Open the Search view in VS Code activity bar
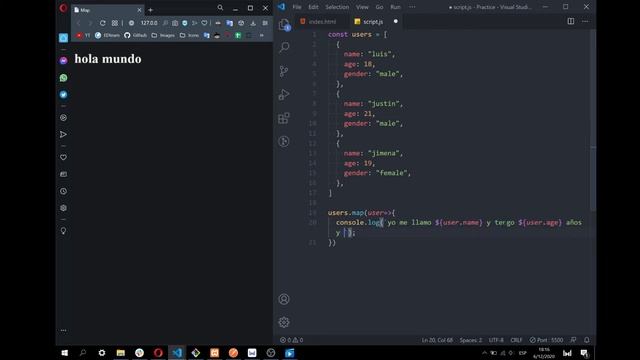640x360 pixels. [284, 47]
